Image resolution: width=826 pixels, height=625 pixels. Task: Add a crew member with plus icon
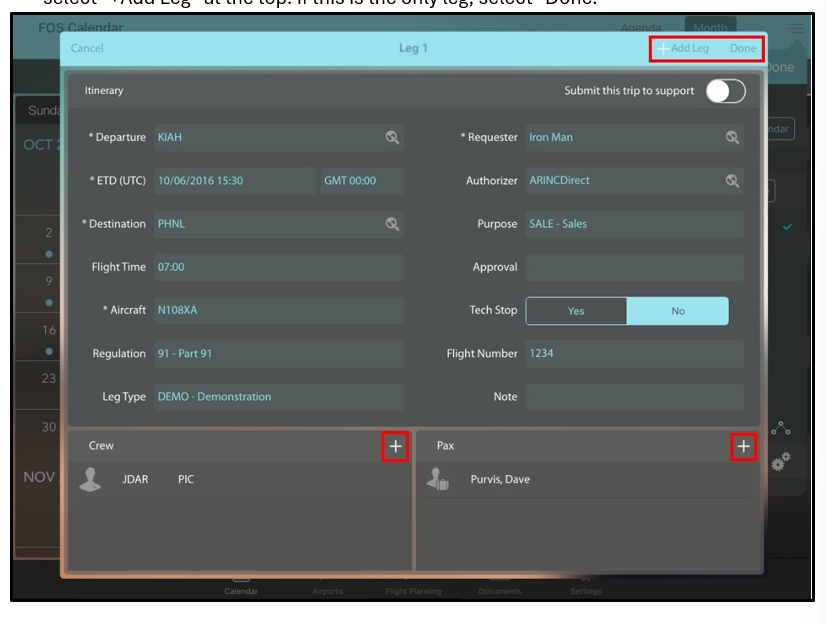[395, 447]
